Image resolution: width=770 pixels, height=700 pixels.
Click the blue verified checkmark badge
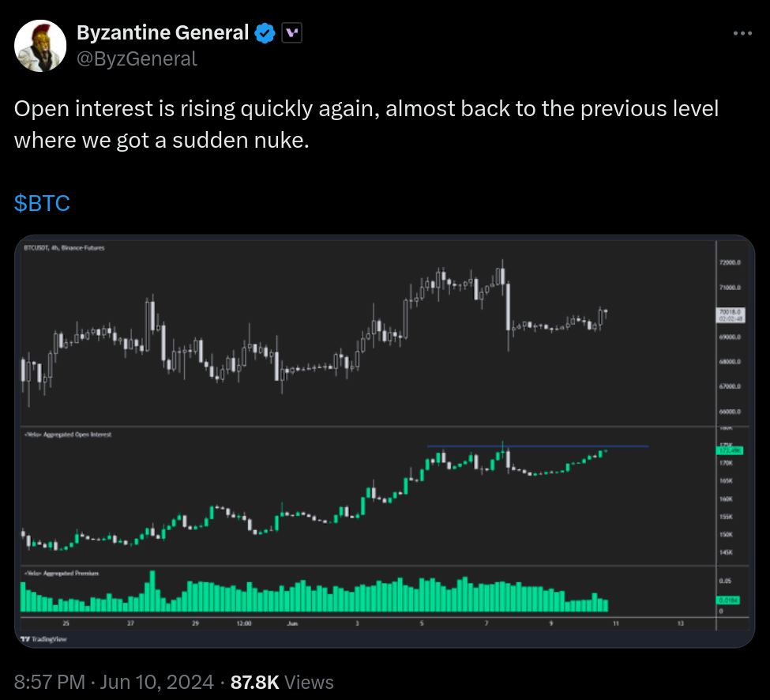[x=265, y=33]
